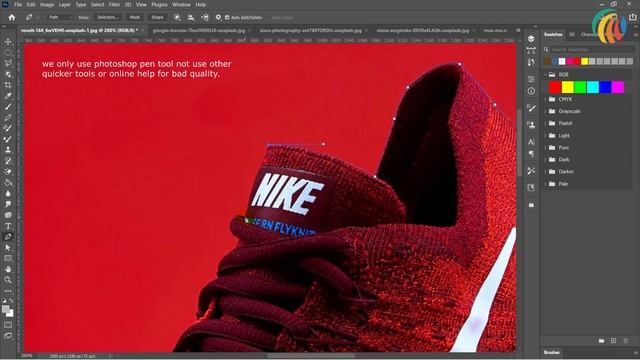Expand the Pastel swatch group
The width and height of the screenshot is (640, 360).
coord(545,123)
